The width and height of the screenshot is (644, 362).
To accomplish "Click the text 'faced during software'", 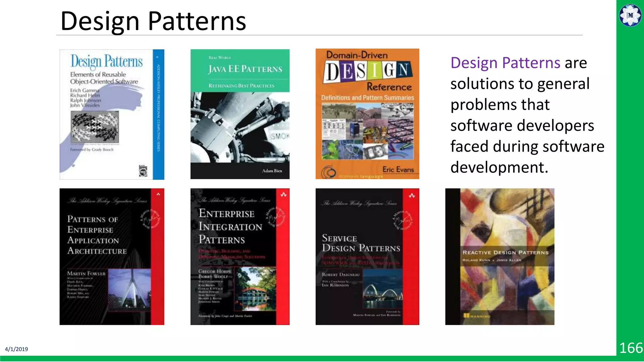I will [527, 146].
